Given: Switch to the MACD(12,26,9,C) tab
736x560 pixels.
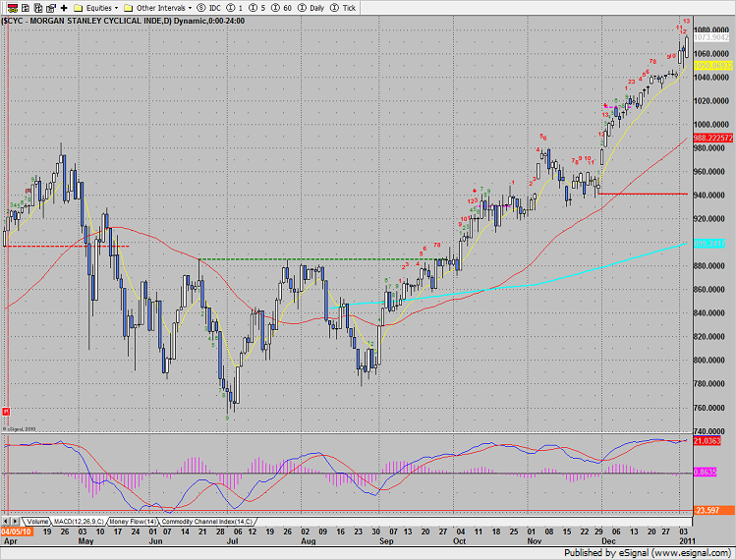Looking at the screenshot, I should pyautogui.click(x=79, y=522).
